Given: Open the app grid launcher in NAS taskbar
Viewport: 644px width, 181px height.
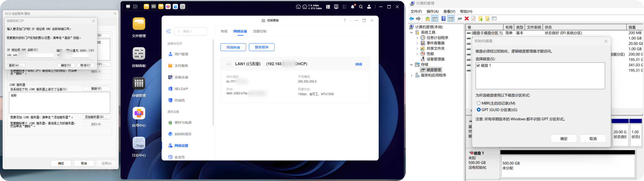Looking at the screenshot, I should (135, 7).
